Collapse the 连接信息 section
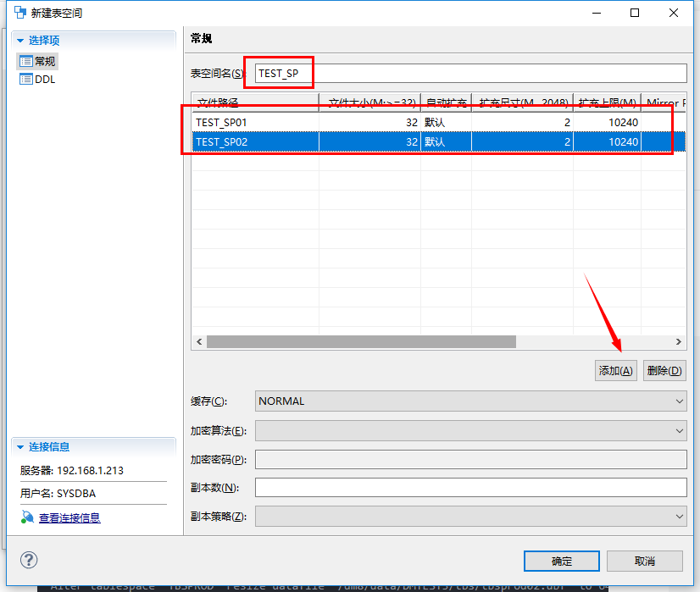This screenshot has height=592, width=700. 20,447
